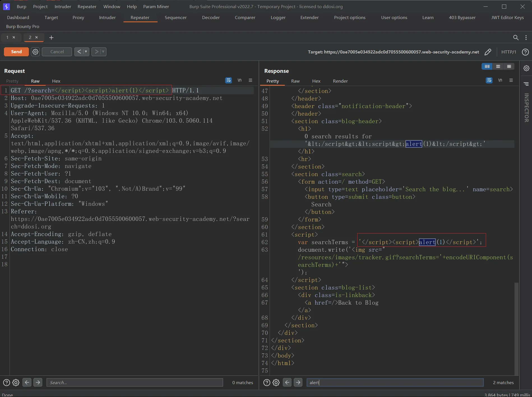Add a new Repeater tab
This screenshot has width=532, height=397.
point(51,38)
